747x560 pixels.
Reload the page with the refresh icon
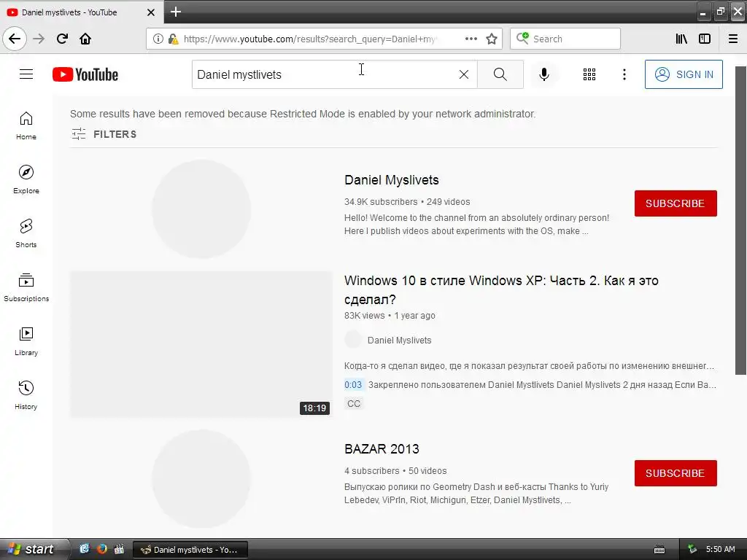[x=62, y=39]
